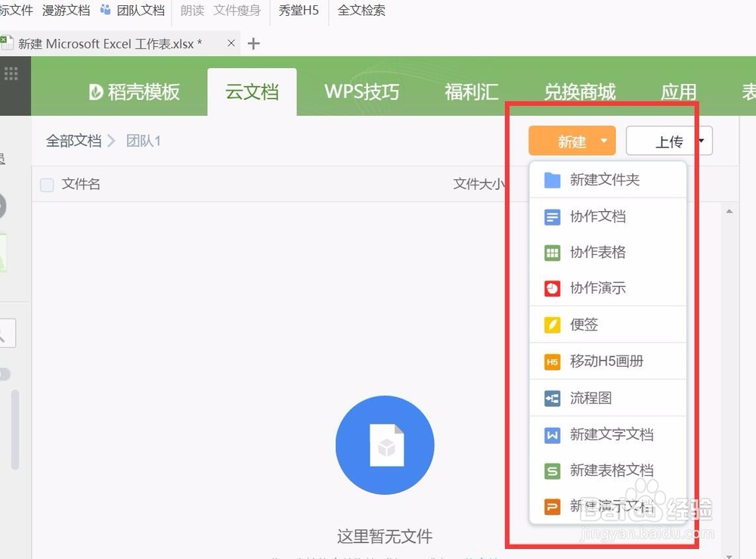This screenshot has height=559, width=756.
Task: Select the 移动H5画册 H5 icon
Action: click(x=552, y=361)
